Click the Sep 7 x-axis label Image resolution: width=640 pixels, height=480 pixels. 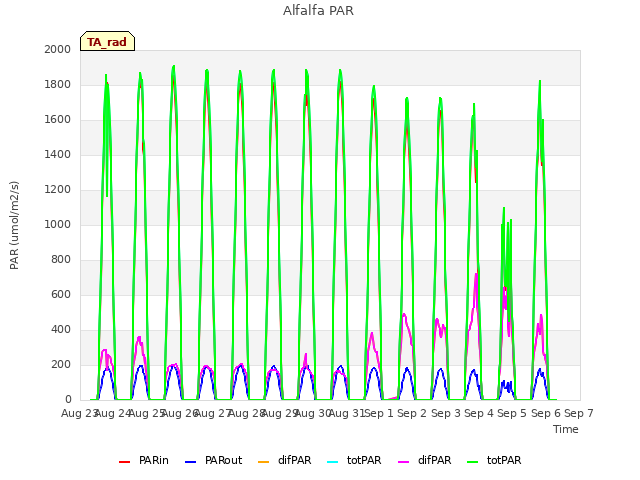point(579,413)
